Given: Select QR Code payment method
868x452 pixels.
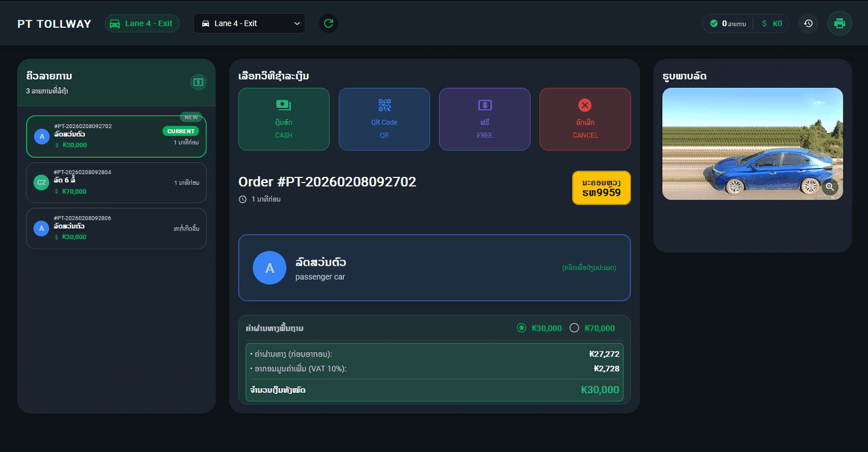Looking at the screenshot, I should [x=384, y=119].
